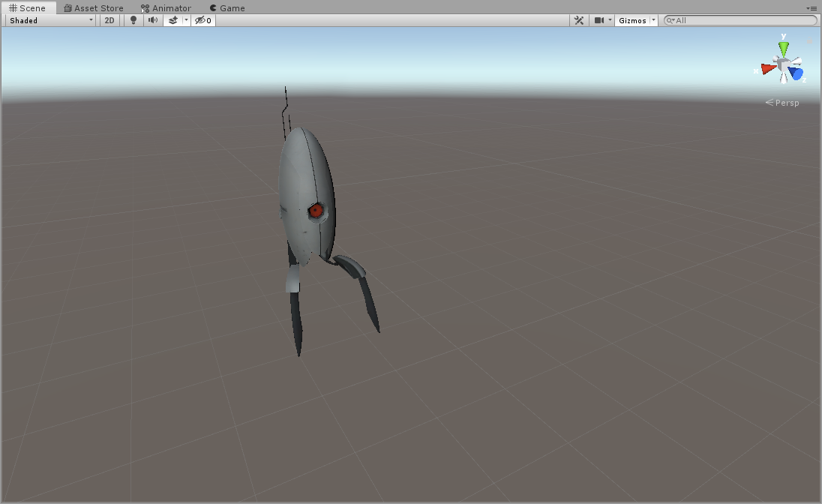Toggle 2D view mode
822x504 pixels.
click(x=109, y=20)
